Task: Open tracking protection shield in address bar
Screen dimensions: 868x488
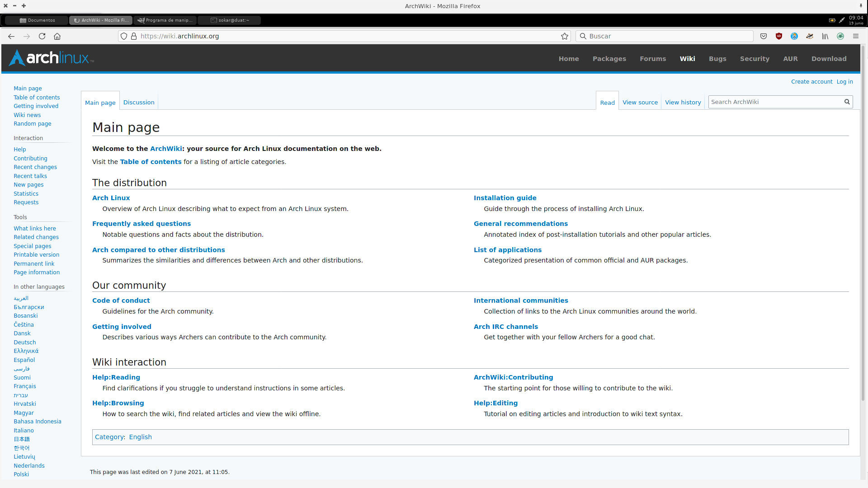Action: [x=124, y=36]
